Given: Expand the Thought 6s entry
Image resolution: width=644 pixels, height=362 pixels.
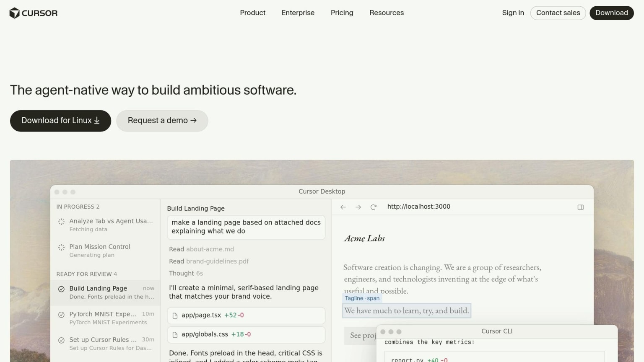Looking at the screenshot, I should pos(186,274).
